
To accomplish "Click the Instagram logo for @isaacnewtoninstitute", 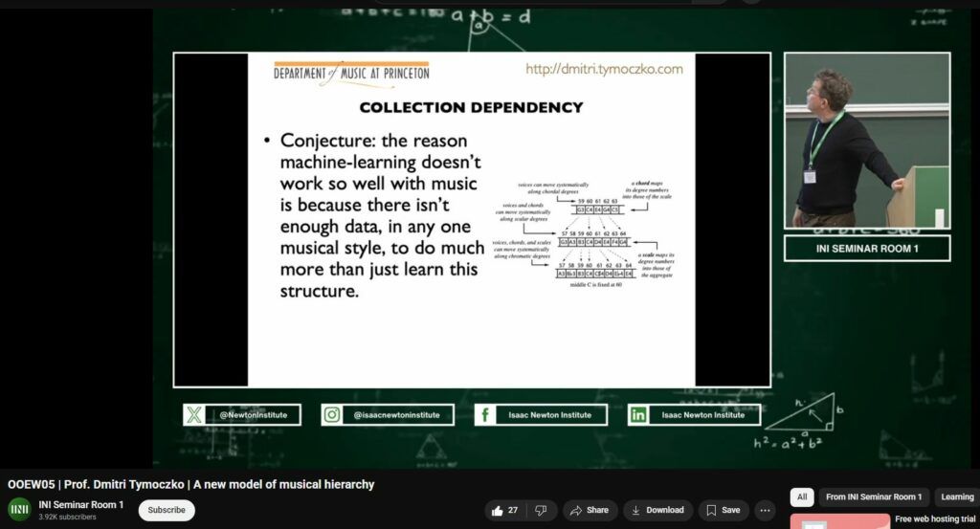I will 332,414.
